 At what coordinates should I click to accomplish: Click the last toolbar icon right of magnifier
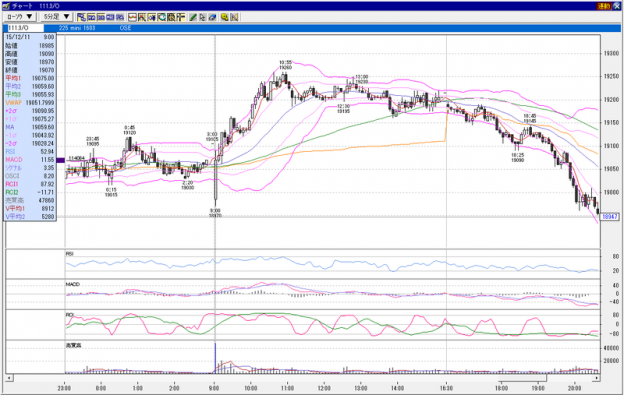(234, 17)
